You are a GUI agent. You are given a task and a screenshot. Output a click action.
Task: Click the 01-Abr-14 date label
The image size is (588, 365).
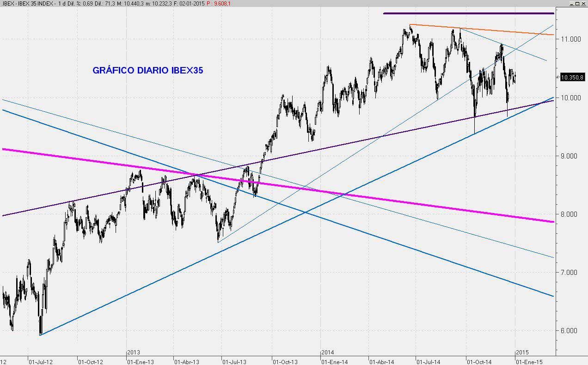(x=381, y=361)
